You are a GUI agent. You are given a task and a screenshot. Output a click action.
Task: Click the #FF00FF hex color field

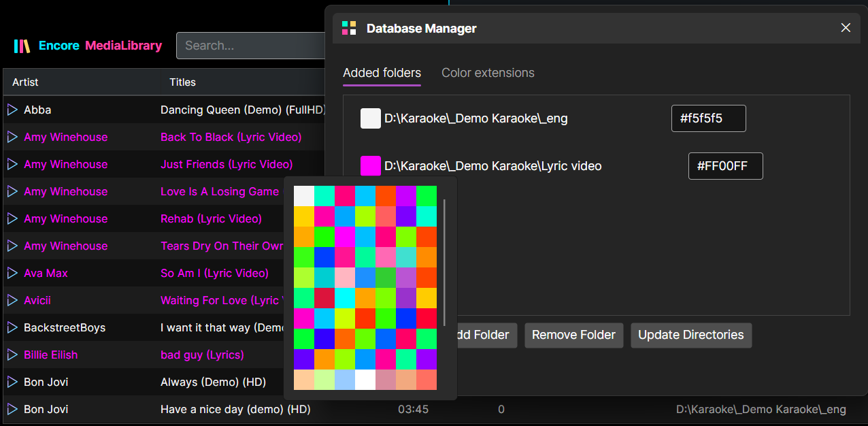click(x=725, y=166)
